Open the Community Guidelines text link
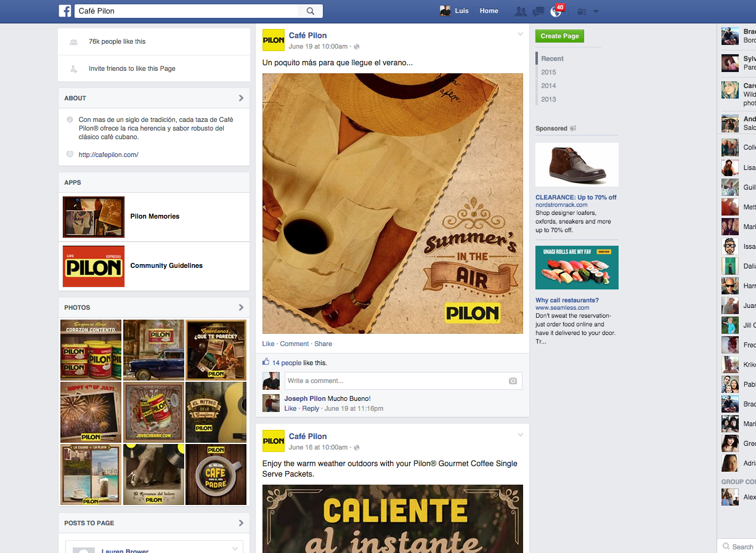This screenshot has height=553, width=756. coord(166,265)
